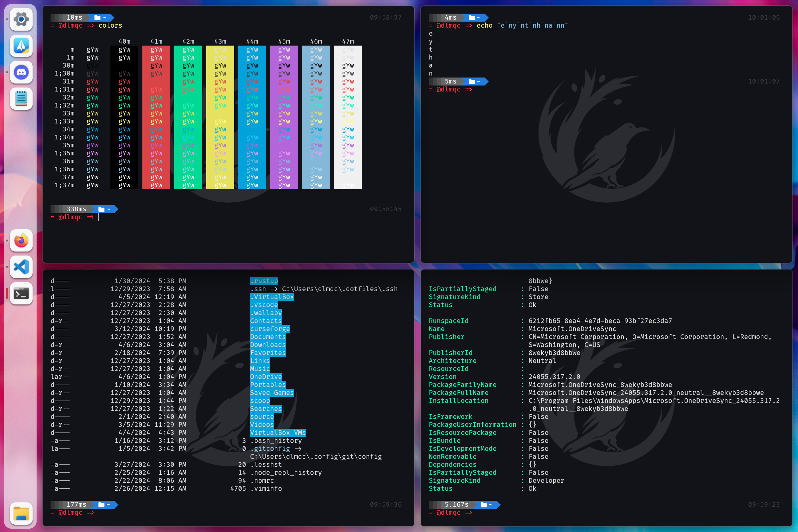Click the '1;36m' row label
The image size is (798, 532).
point(65,169)
